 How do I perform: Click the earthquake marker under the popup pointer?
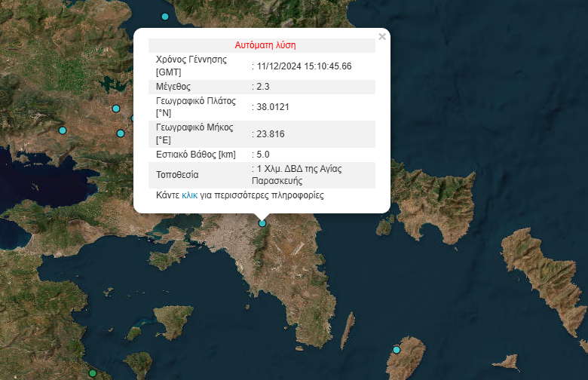[x=262, y=222]
